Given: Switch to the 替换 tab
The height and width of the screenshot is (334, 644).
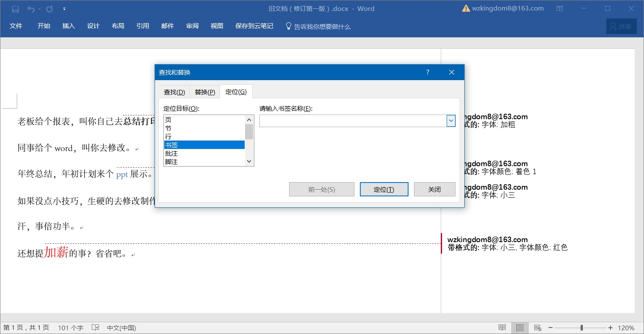Looking at the screenshot, I should coord(204,91).
